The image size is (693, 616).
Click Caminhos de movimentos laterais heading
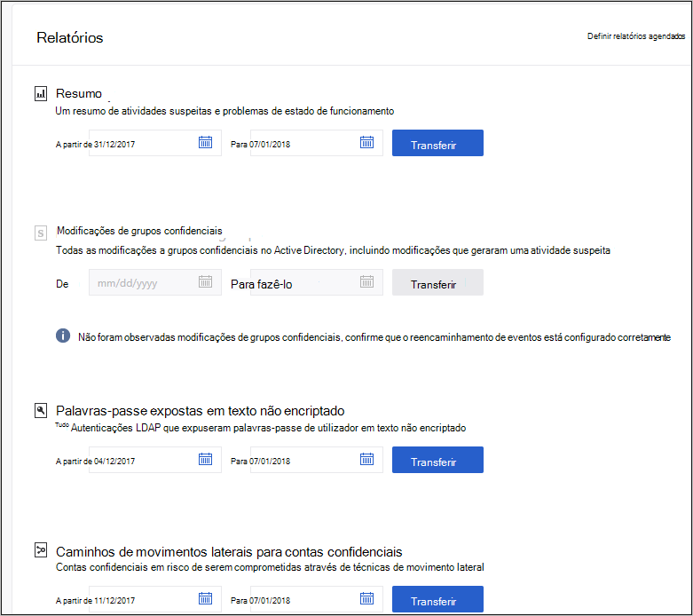click(229, 552)
